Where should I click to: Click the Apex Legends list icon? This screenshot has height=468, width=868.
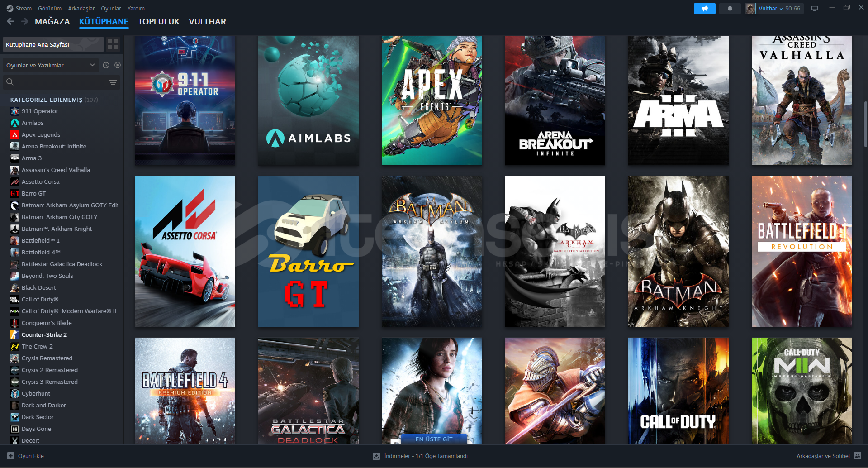click(15, 135)
